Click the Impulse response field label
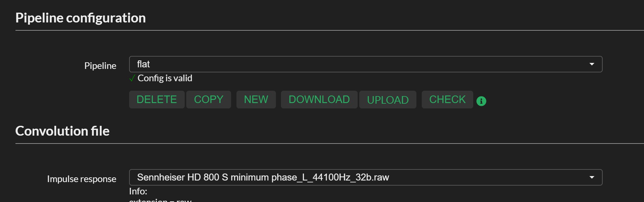Screen dimensions: 644x202 (x=82, y=179)
